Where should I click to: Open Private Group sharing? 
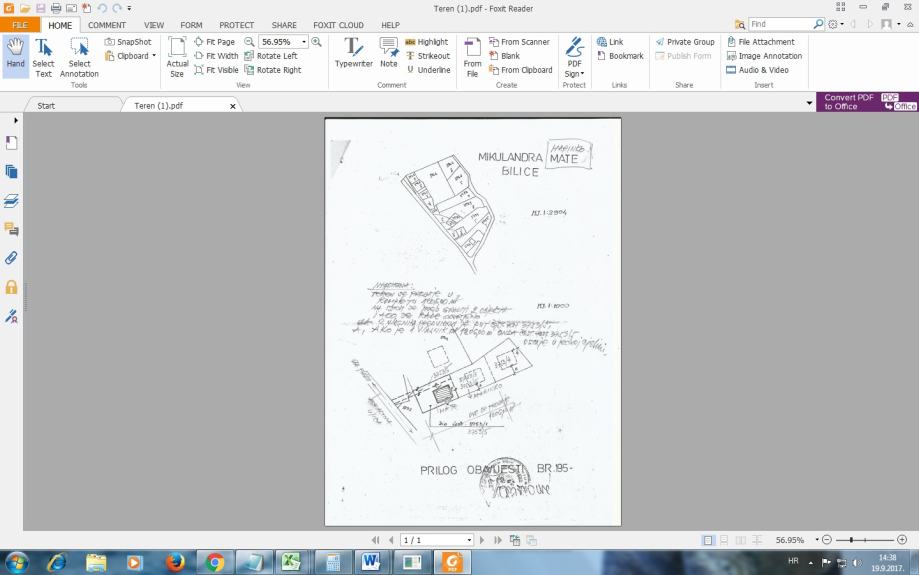click(x=685, y=42)
